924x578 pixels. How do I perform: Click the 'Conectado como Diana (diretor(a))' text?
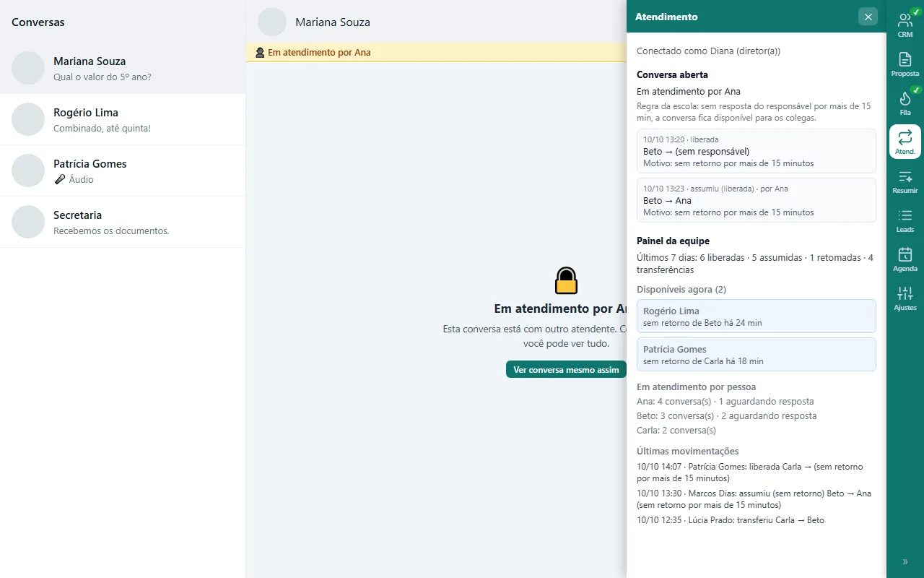click(x=708, y=51)
